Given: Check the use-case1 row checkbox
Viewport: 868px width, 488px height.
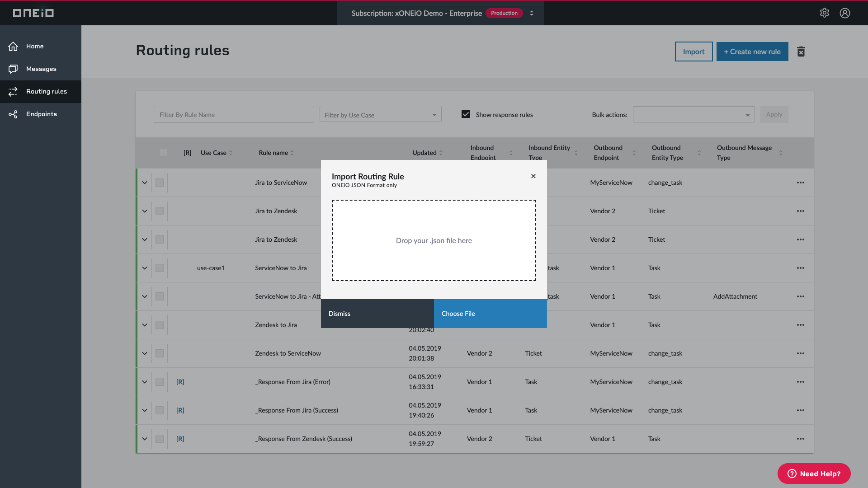Looking at the screenshot, I should click(160, 268).
